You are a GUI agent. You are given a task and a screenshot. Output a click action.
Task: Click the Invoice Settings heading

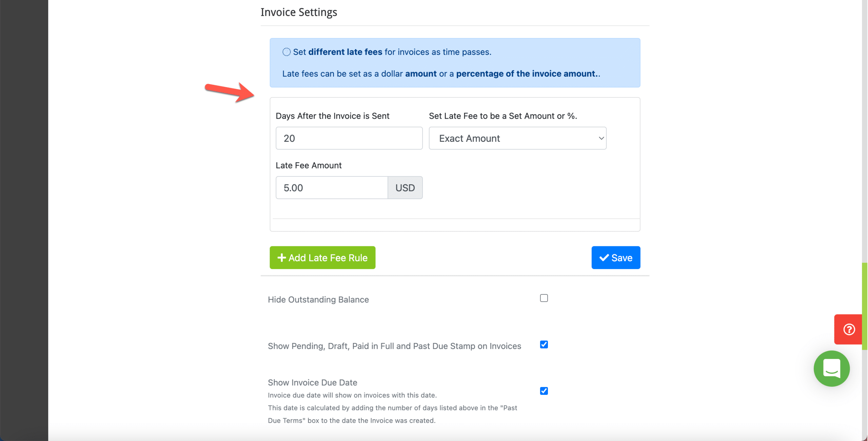tap(299, 12)
